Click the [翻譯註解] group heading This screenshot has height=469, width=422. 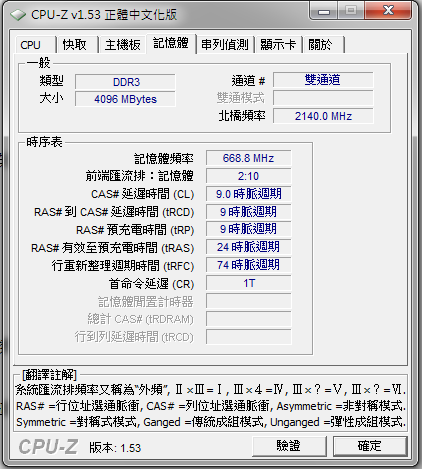pos(49,375)
